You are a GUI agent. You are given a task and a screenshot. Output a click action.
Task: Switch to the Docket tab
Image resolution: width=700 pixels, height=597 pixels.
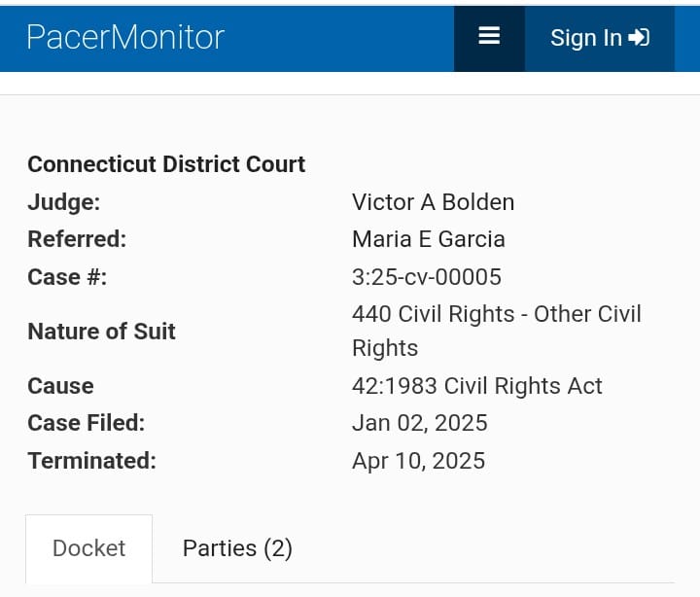click(88, 548)
